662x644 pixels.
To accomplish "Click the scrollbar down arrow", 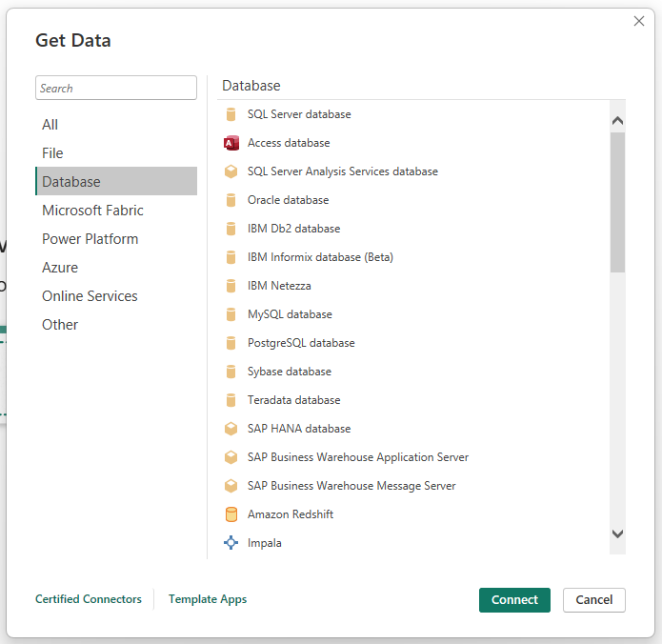I will coord(617,534).
